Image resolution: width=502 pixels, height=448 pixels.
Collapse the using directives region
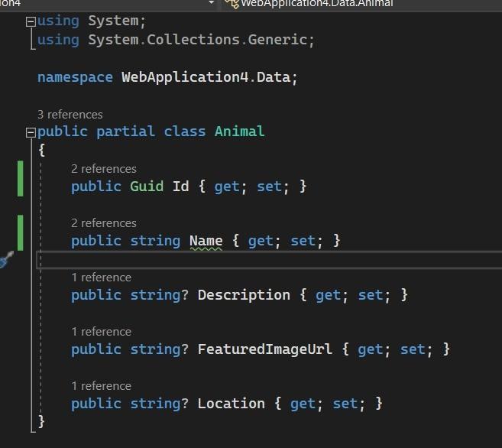click(31, 21)
